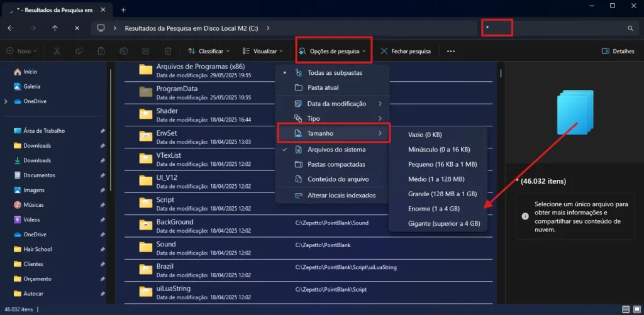The width and height of the screenshot is (644, 315).
Task: Open a new tab with plus icon
Action: [124, 10]
